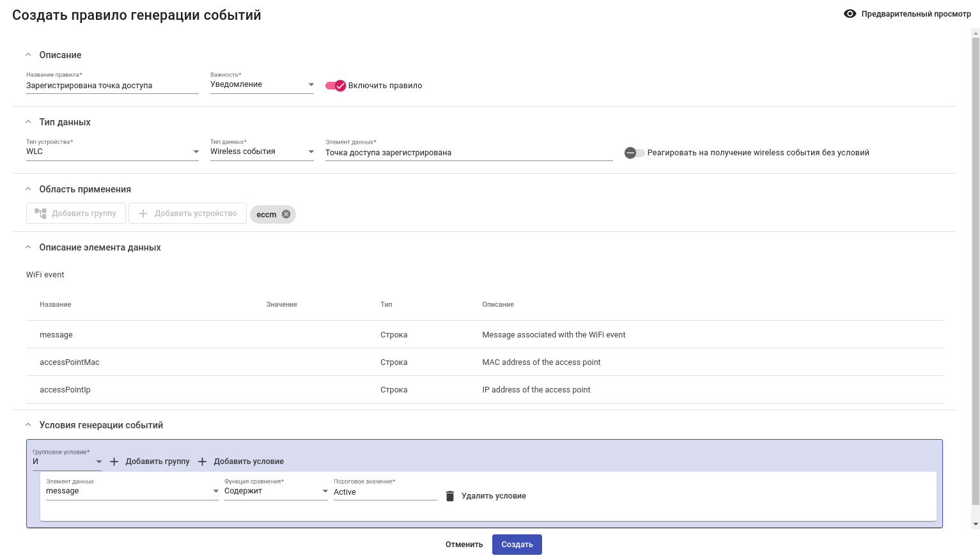Click the eye icon for preview
Viewport: 980px width, 558px height.
point(850,13)
